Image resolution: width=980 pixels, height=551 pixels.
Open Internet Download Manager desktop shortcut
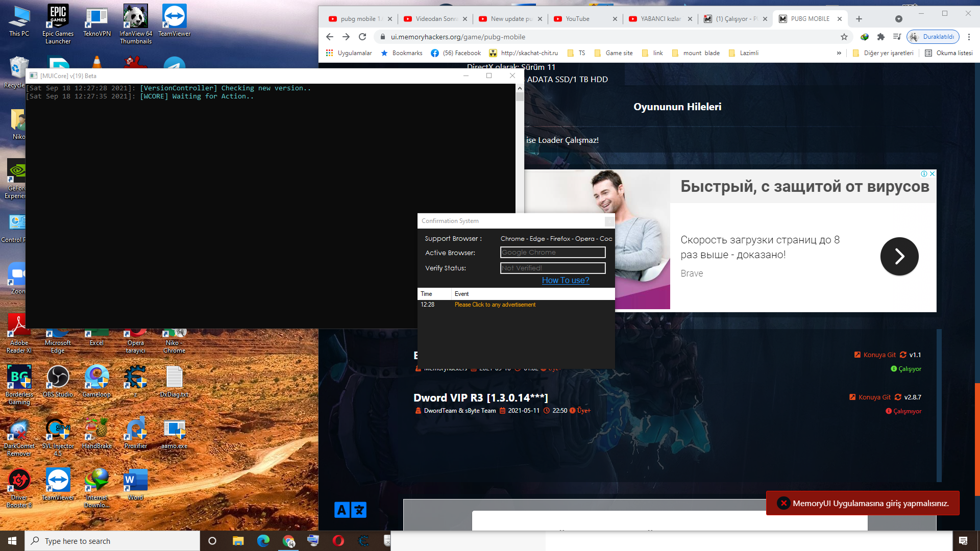(x=97, y=488)
